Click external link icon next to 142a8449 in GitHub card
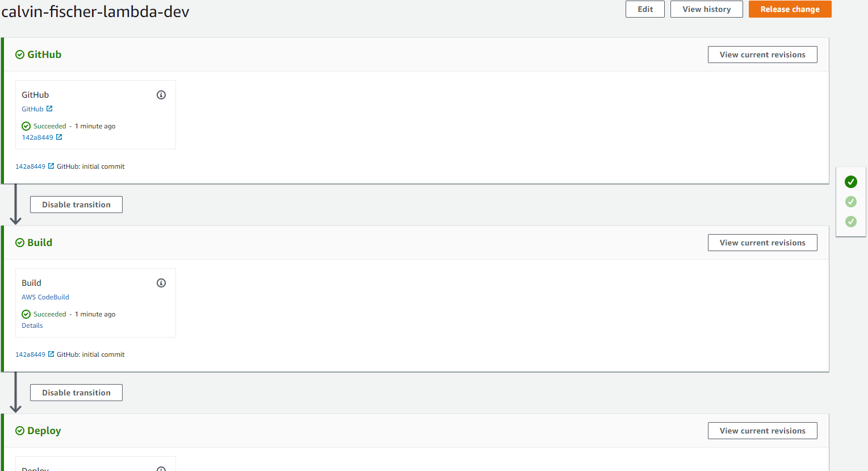 pyautogui.click(x=59, y=137)
